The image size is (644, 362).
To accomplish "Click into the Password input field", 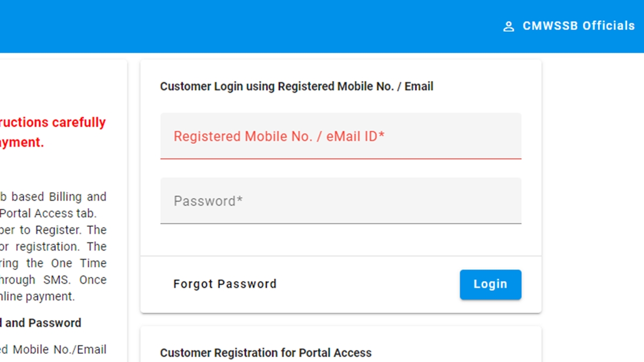I will [x=340, y=201].
